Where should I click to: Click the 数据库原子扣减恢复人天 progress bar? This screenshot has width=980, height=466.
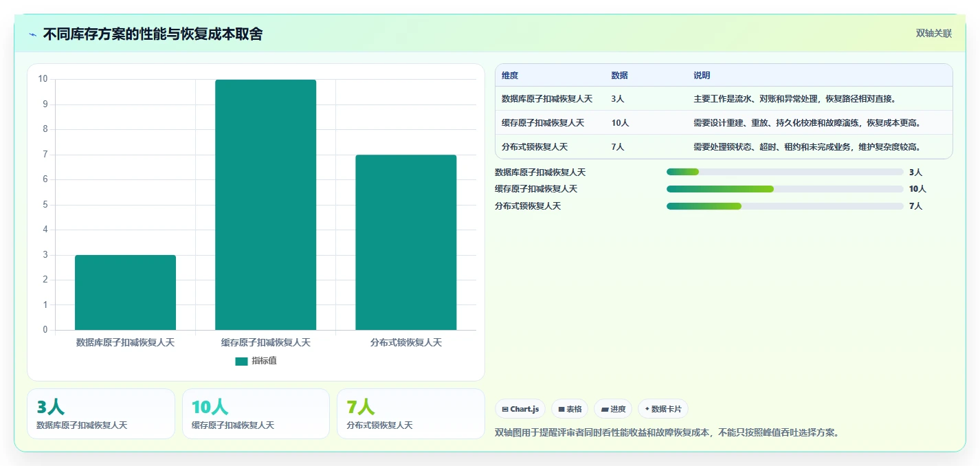pos(785,172)
